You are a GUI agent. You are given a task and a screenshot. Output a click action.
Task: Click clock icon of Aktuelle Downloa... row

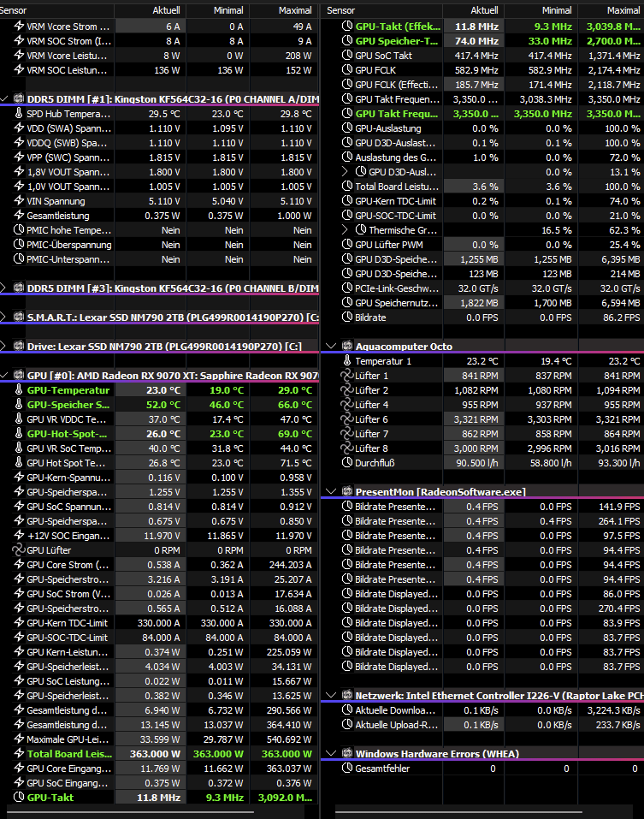coord(347,709)
